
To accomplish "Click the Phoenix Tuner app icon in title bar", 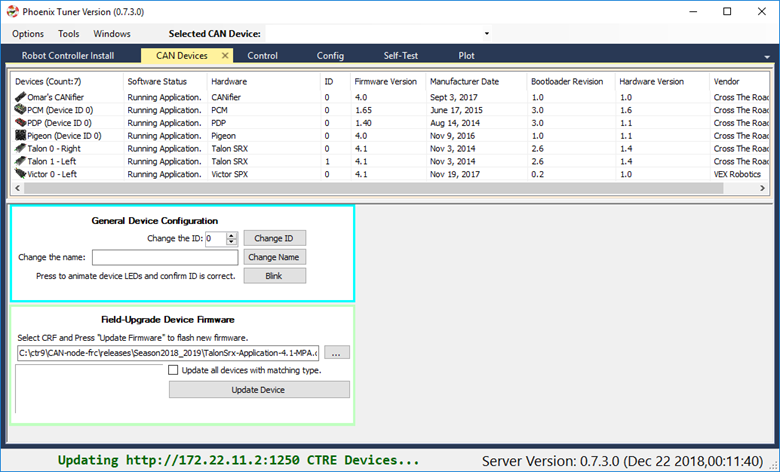I will (12, 11).
